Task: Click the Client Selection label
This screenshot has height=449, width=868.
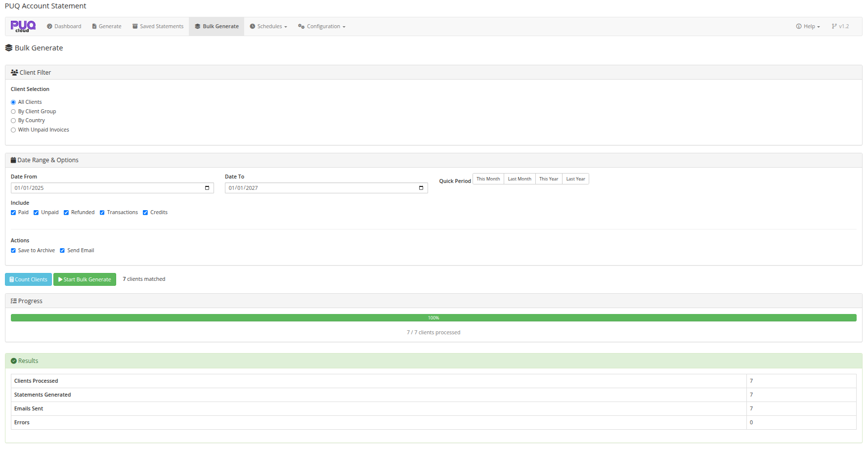Action: click(30, 90)
